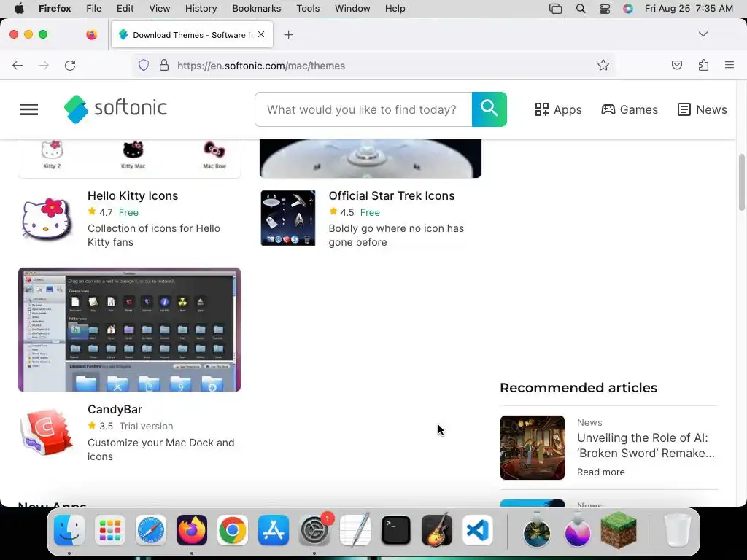
Task: Open the History menu
Action: [x=201, y=9]
